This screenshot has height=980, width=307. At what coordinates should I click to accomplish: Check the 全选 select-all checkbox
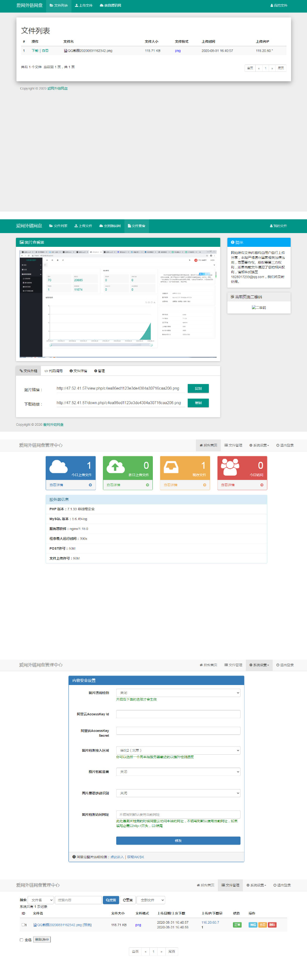point(22,940)
